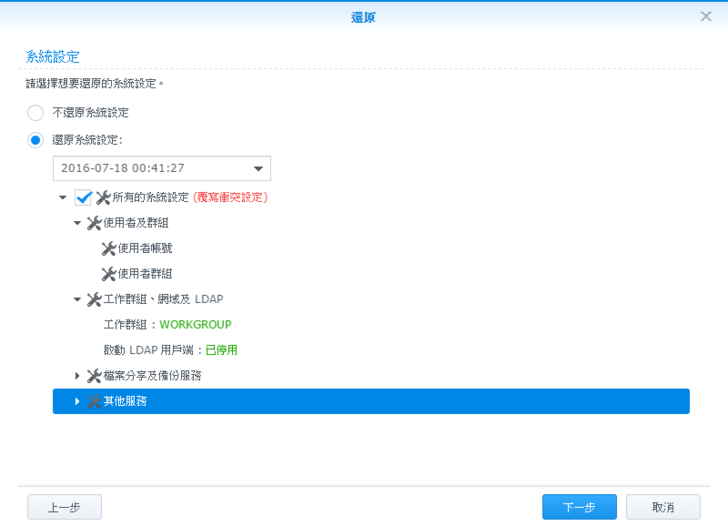Viewport: 728px width, 526px height.
Task: Click 系統設定 heading
Action: (52, 57)
